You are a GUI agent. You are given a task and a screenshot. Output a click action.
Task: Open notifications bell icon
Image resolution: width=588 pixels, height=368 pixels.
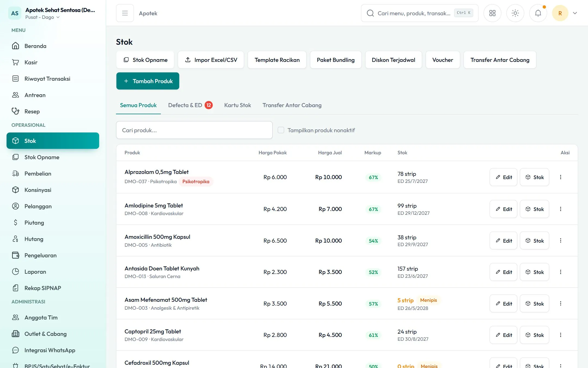[x=538, y=13]
